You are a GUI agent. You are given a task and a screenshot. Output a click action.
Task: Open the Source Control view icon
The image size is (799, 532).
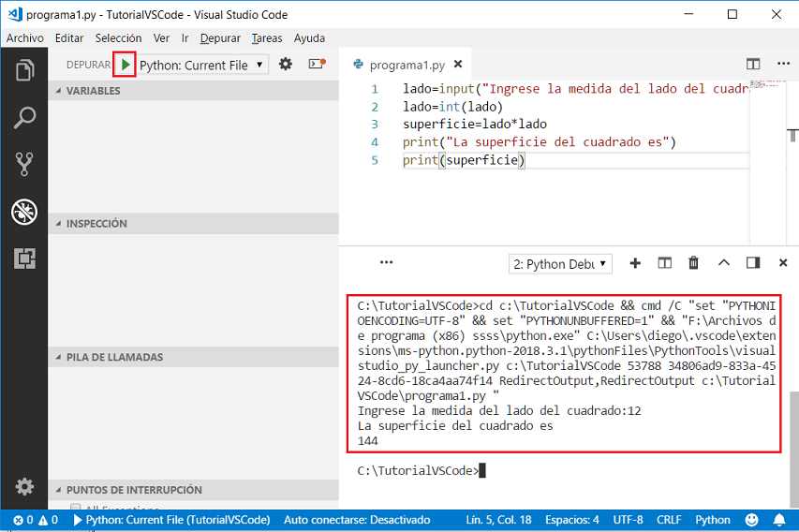click(24, 164)
